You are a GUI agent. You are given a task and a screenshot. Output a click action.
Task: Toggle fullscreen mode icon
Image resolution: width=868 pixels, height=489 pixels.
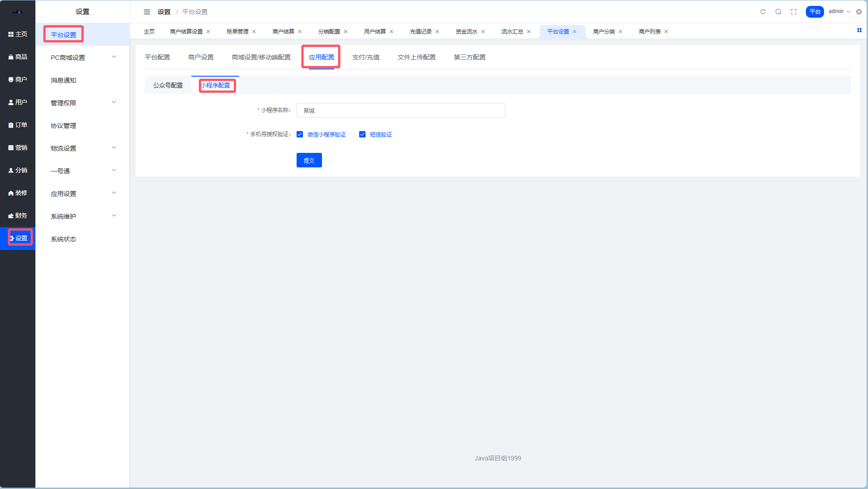coord(794,12)
